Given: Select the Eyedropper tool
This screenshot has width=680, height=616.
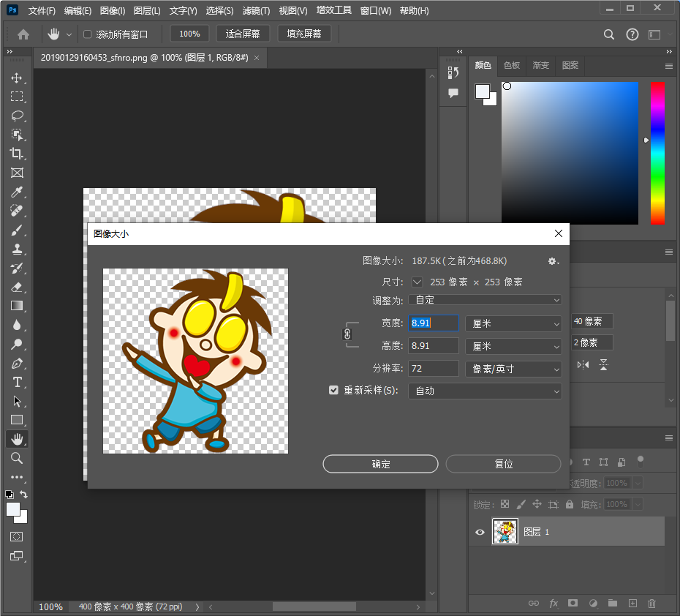Looking at the screenshot, I should (16, 192).
